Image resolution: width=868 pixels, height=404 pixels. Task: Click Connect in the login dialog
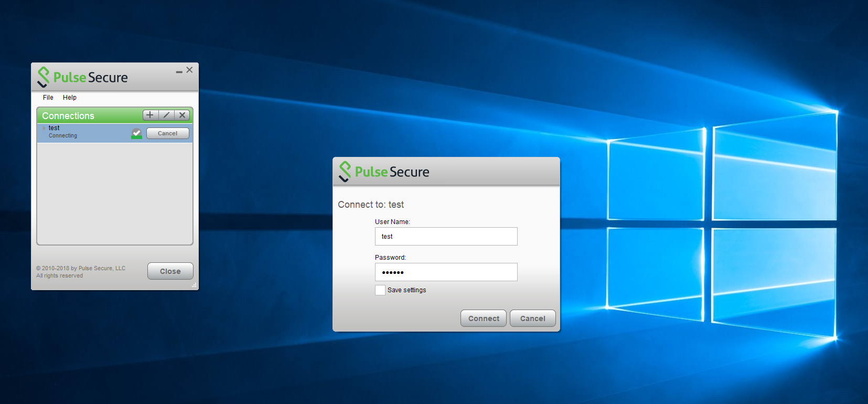(484, 318)
